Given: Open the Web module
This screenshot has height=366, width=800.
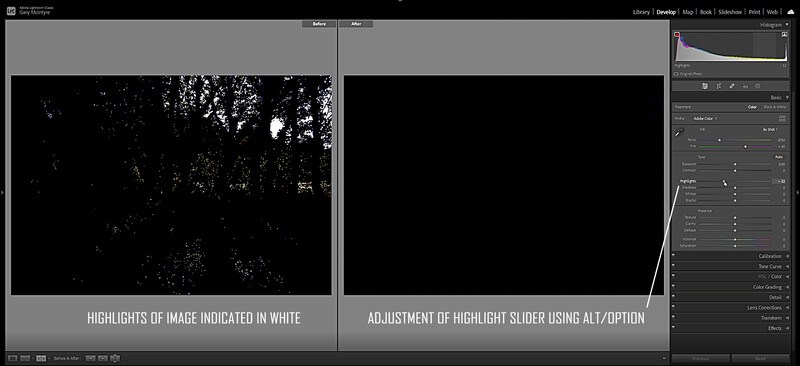Looking at the screenshot, I should (772, 12).
